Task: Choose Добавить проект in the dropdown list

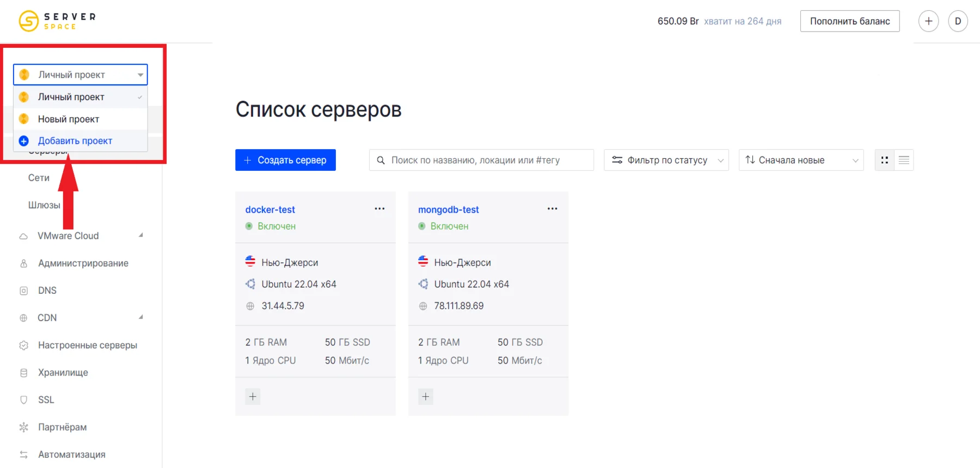Action: (81, 140)
